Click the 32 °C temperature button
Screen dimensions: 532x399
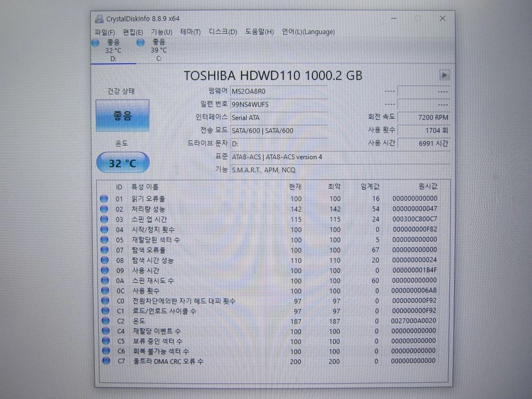[123, 162]
